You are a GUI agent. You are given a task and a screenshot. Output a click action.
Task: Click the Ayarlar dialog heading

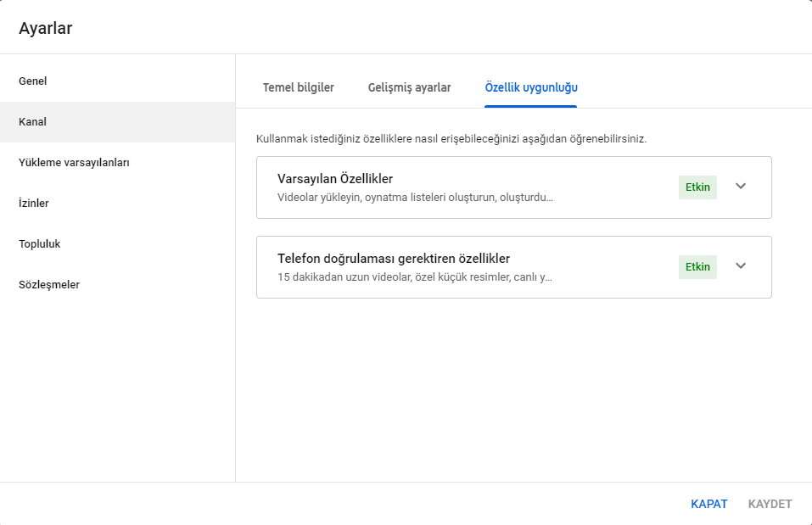(x=46, y=28)
